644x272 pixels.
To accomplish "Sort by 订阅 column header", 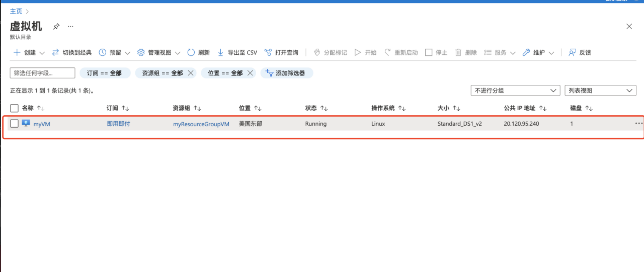I will pos(117,108).
